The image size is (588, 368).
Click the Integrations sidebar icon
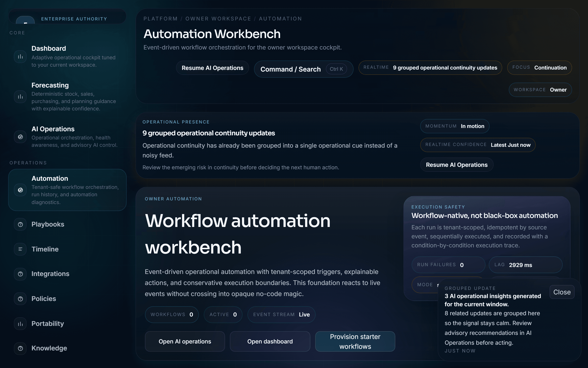click(x=20, y=274)
